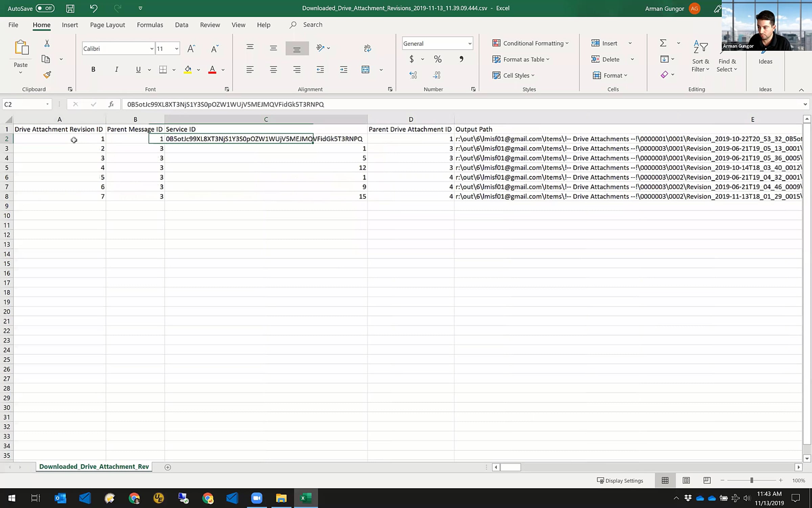Click the Paste clipboard icon
The image size is (812, 508).
pos(21,47)
